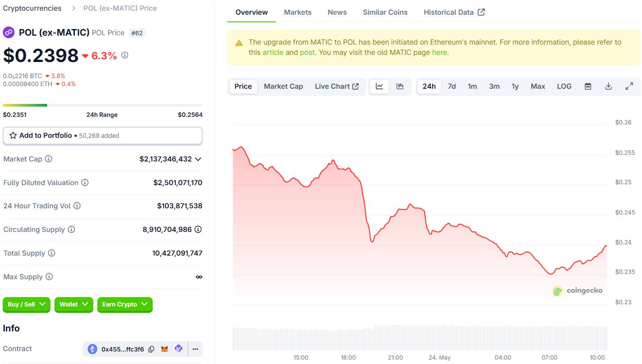Click the $103,871,538 trading volume value
The width and height of the screenshot is (642, 364).
(179, 206)
